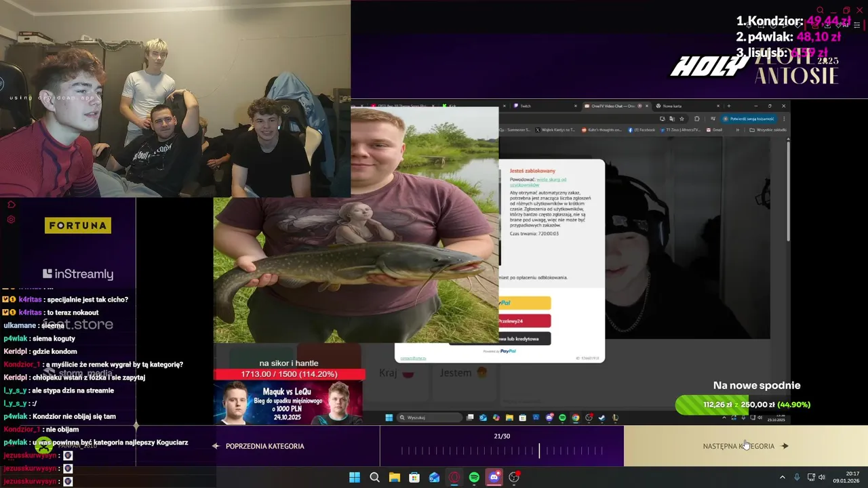Open contact email link in dialog footer
The width and height of the screenshot is (868, 488).
point(413,358)
